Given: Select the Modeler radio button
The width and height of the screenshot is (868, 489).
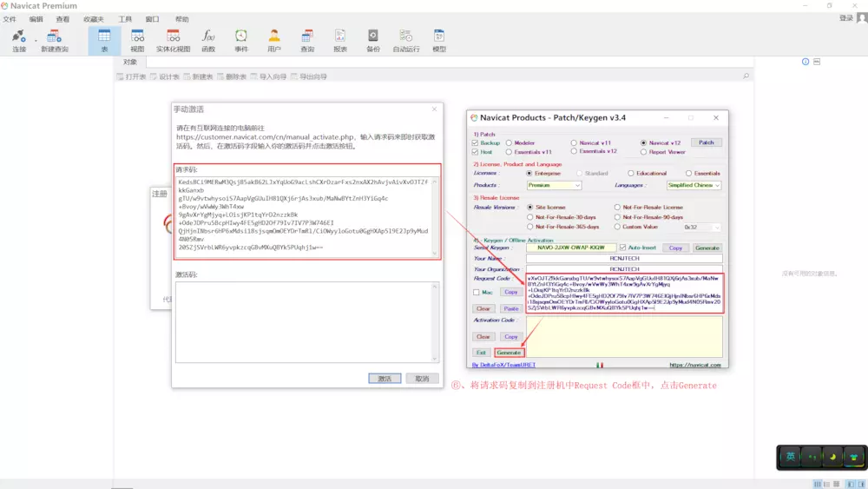Looking at the screenshot, I should 509,143.
